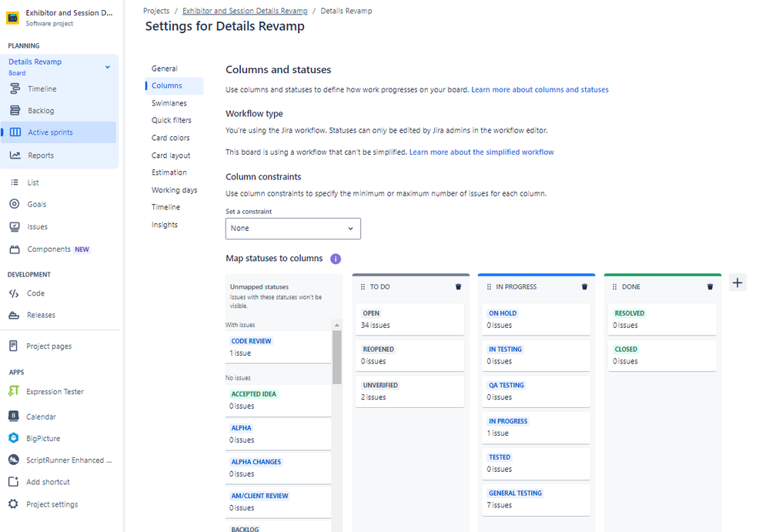Add a new column with plus button
This screenshot has height=532, width=769.
pos(737,283)
